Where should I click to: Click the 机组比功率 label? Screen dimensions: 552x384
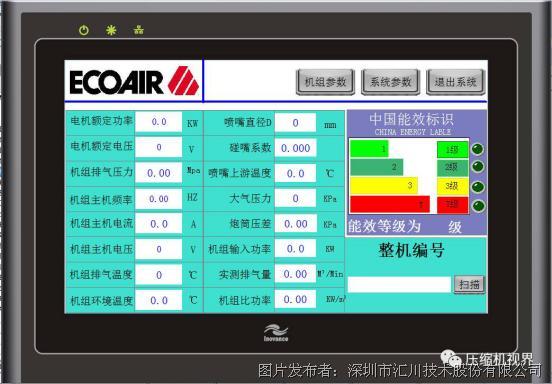coord(245,300)
